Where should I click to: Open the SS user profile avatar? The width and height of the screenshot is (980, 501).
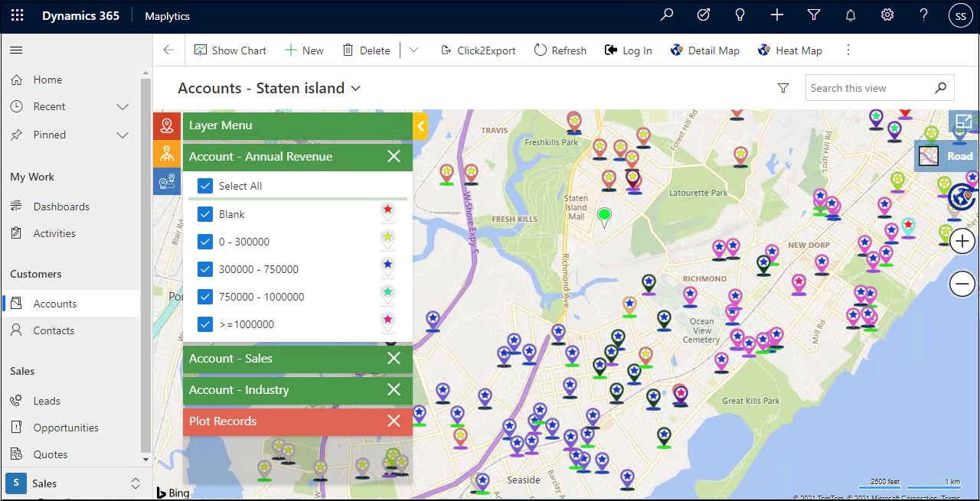pos(961,15)
